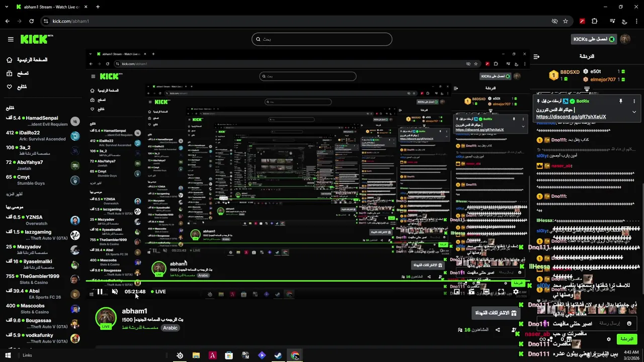Image resolution: width=644 pixels, height=362 pixels.
Task: Expand the gift leaderboard handle
Action: click(587, 89)
